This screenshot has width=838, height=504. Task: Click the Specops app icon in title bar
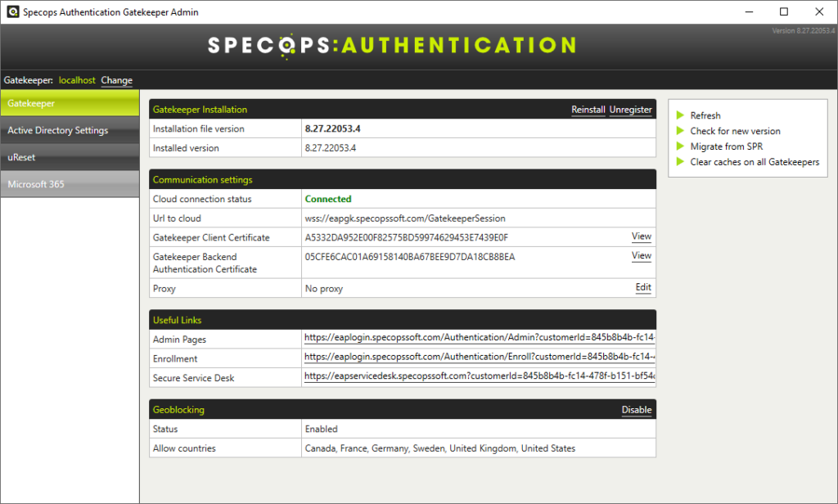pos(13,11)
